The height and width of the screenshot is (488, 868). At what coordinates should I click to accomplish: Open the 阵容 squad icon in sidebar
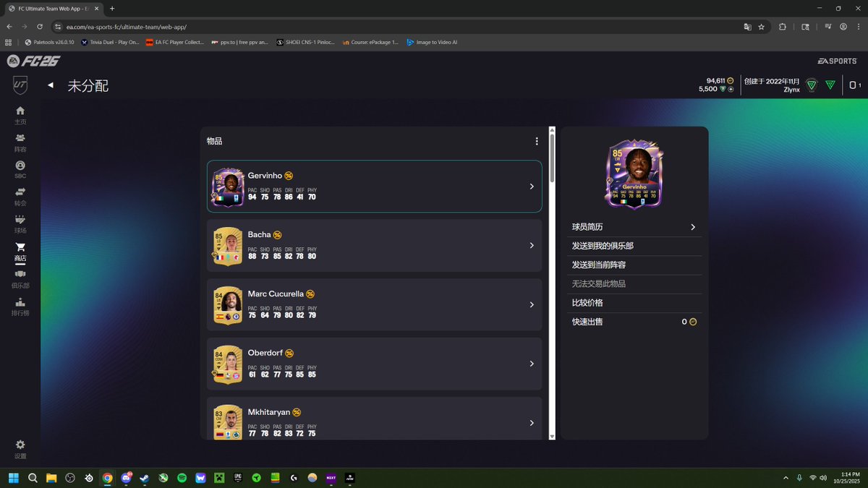point(20,138)
